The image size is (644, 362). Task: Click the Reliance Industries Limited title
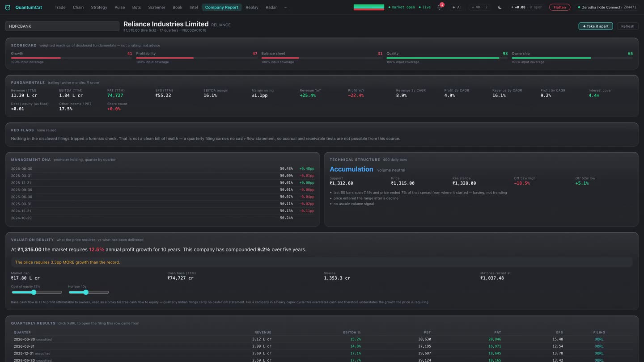[x=166, y=24]
